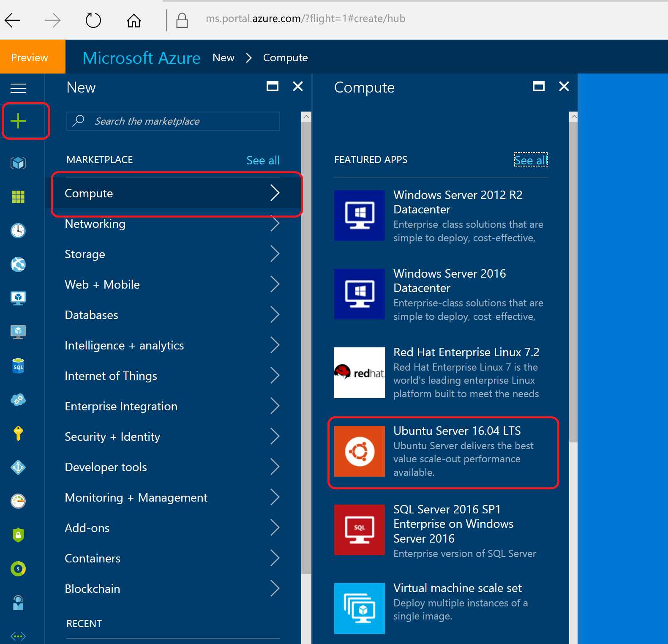Click the Compute row chevron arrow
The height and width of the screenshot is (644, 668).
click(x=275, y=193)
